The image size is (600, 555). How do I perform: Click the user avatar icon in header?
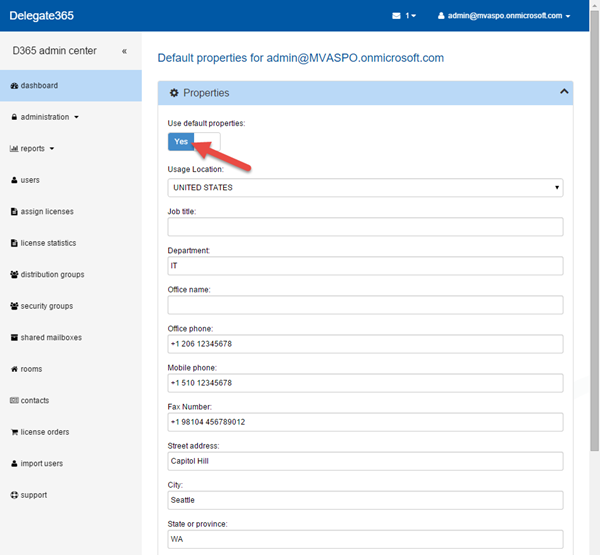pos(441,16)
